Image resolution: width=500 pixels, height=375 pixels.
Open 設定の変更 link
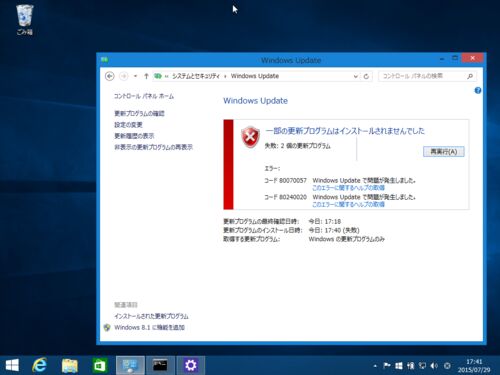coord(128,125)
